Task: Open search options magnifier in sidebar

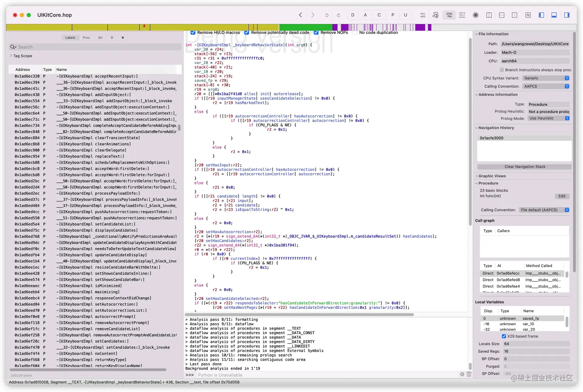Action: (13, 47)
